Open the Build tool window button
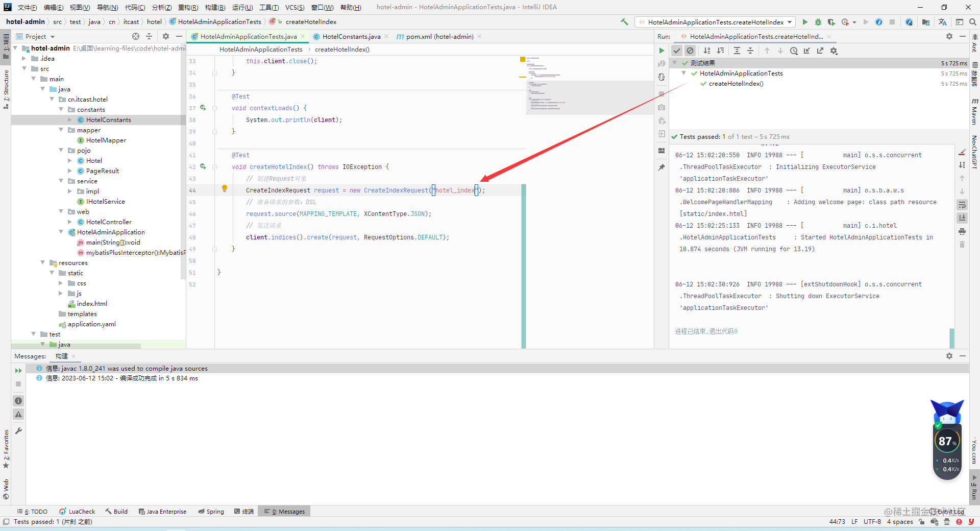Viewport: 980px width, 531px height. pos(117,511)
